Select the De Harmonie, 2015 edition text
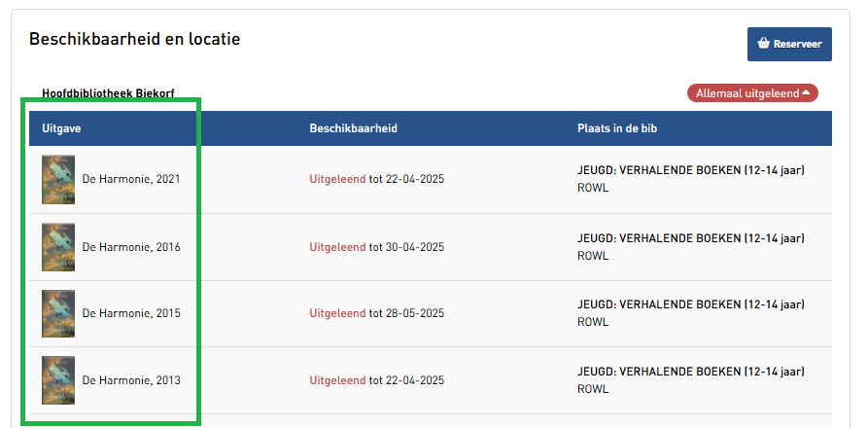 pyautogui.click(x=131, y=313)
